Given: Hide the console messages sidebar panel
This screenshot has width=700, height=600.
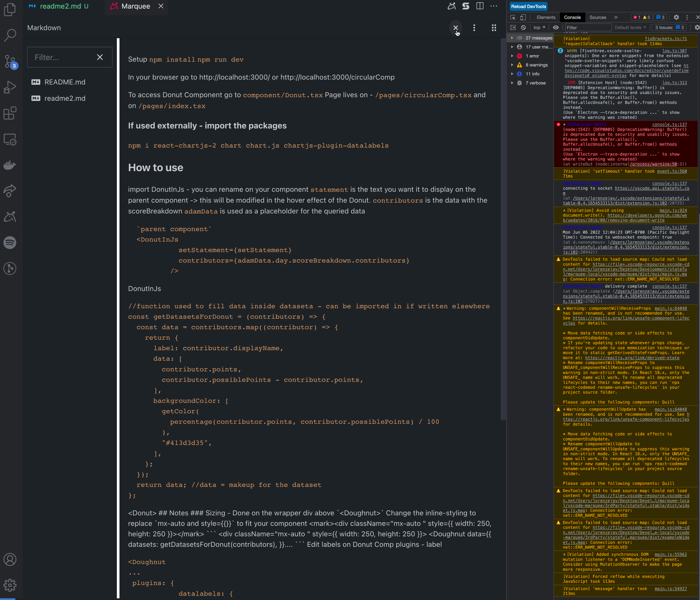Looking at the screenshot, I should (x=512, y=27).
